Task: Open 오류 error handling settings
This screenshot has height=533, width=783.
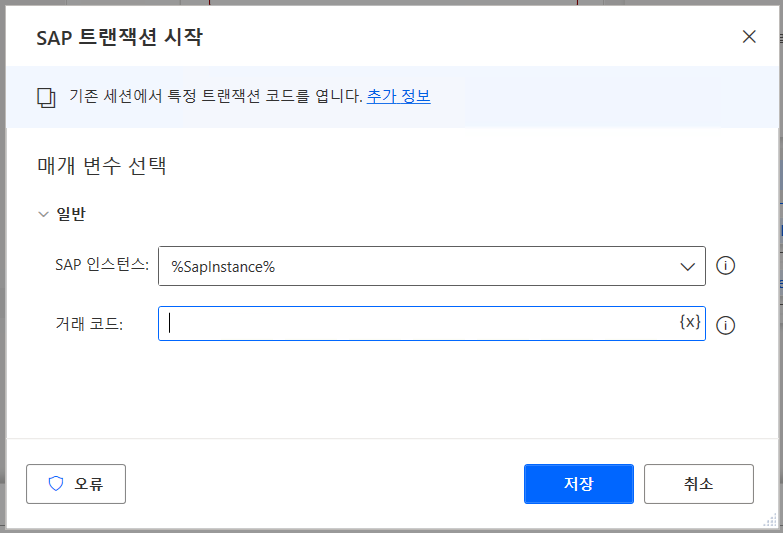Action: pos(76,484)
